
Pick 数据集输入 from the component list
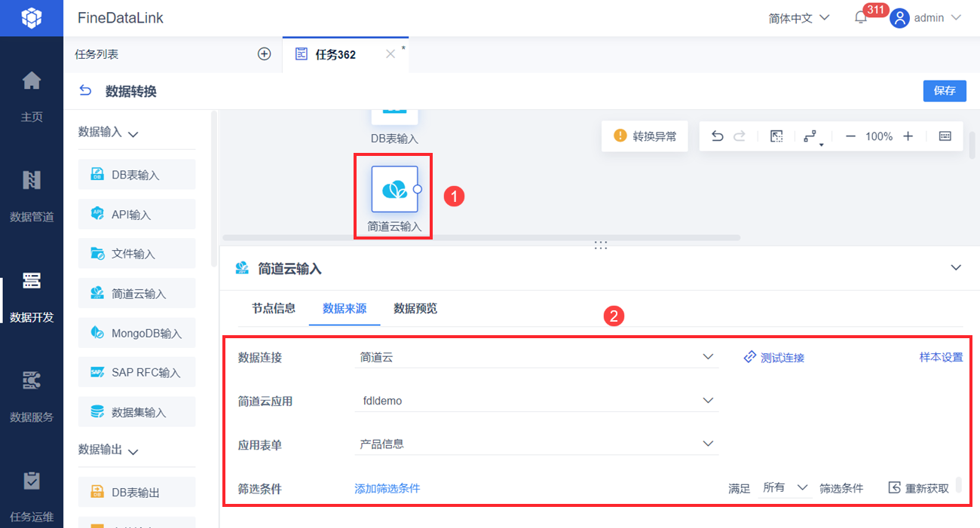(x=136, y=412)
